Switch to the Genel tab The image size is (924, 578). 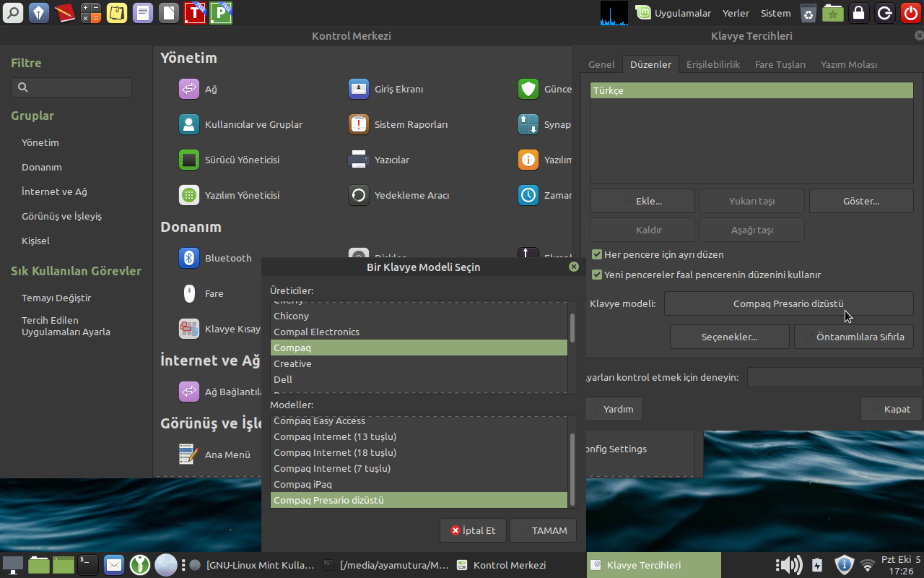(x=601, y=64)
